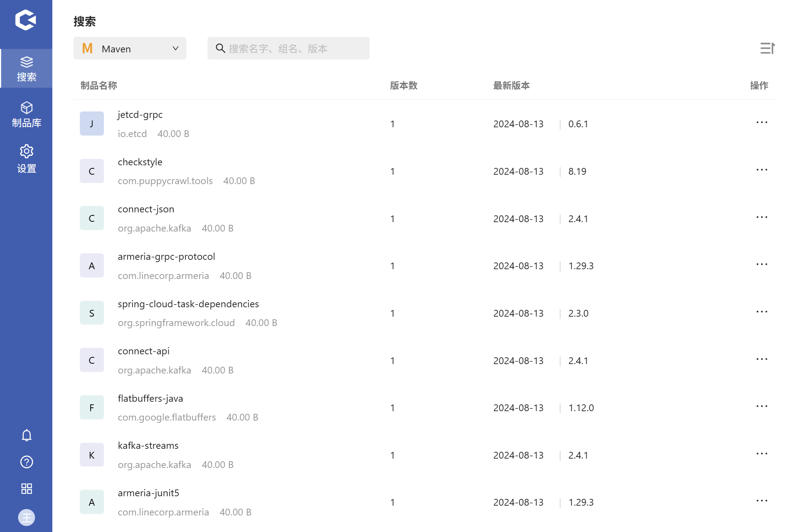Open spring-cloud-task-dependencies artifact

coord(188,304)
